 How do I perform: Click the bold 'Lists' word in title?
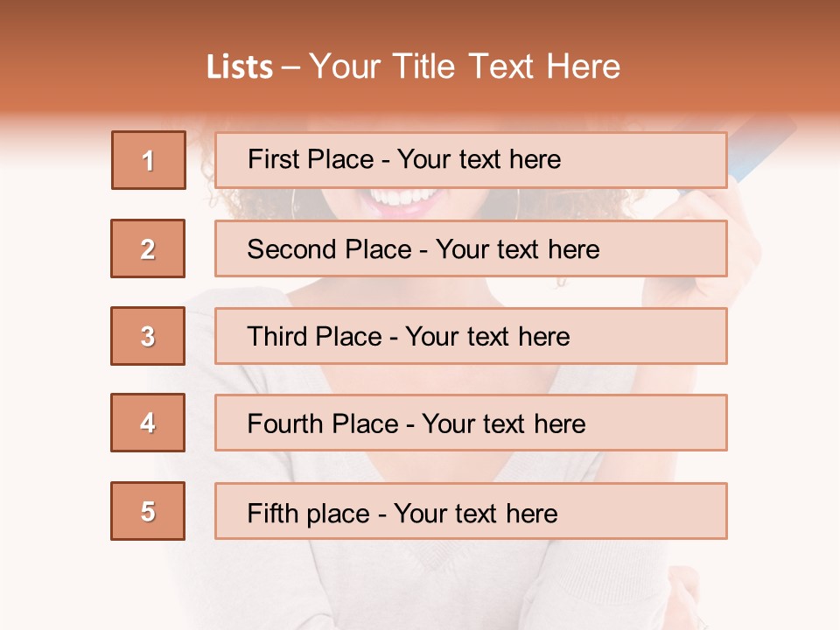[x=240, y=67]
